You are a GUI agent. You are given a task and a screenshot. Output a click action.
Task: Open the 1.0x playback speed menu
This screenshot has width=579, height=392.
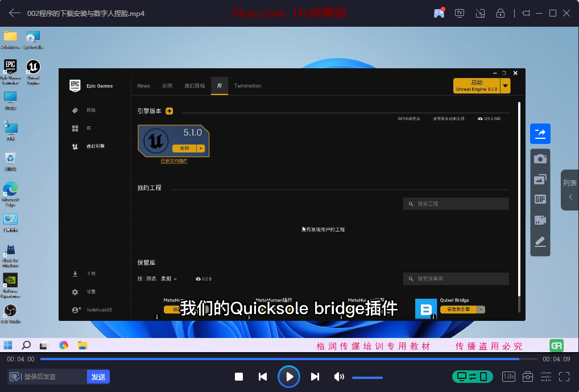point(508,377)
